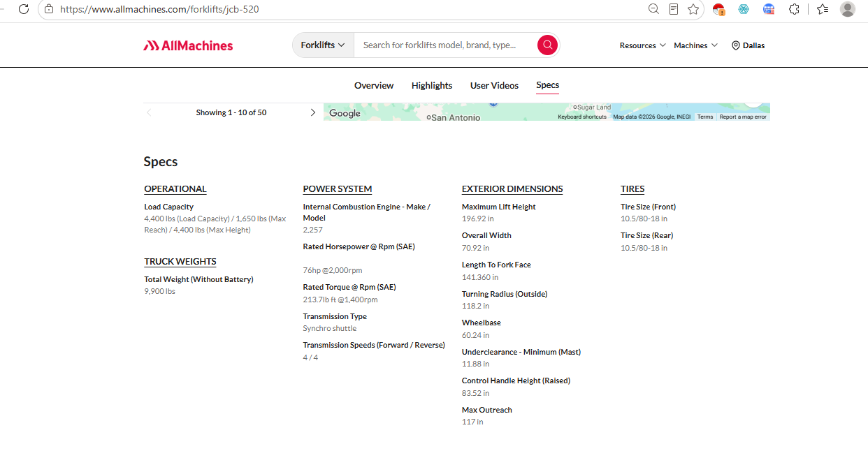This screenshot has height=451, width=868.
Task: Open the reader view icon
Action: point(674,9)
